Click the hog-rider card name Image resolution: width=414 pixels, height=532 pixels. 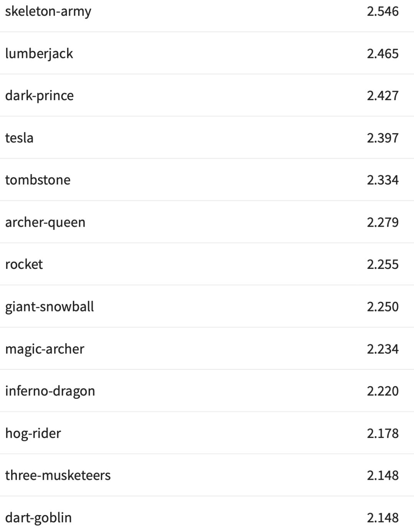tap(33, 433)
